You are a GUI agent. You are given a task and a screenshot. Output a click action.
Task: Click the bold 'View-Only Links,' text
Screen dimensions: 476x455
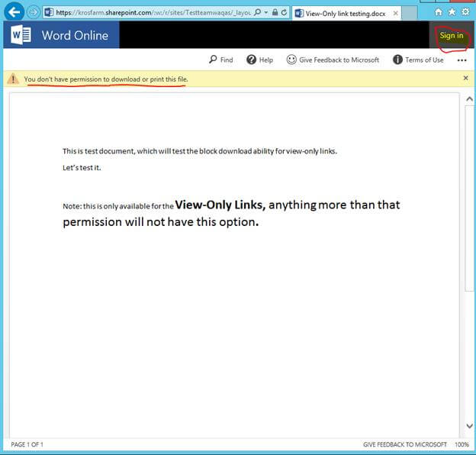pyautogui.click(x=220, y=205)
